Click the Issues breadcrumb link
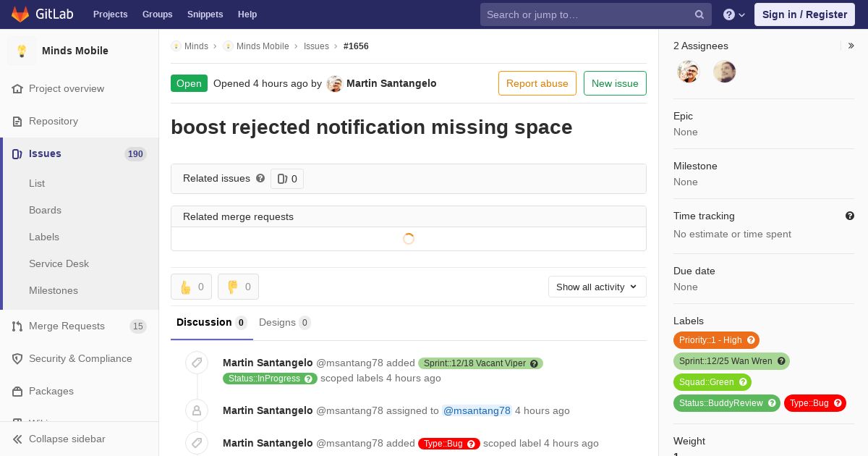868x456 pixels. (316, 46)
